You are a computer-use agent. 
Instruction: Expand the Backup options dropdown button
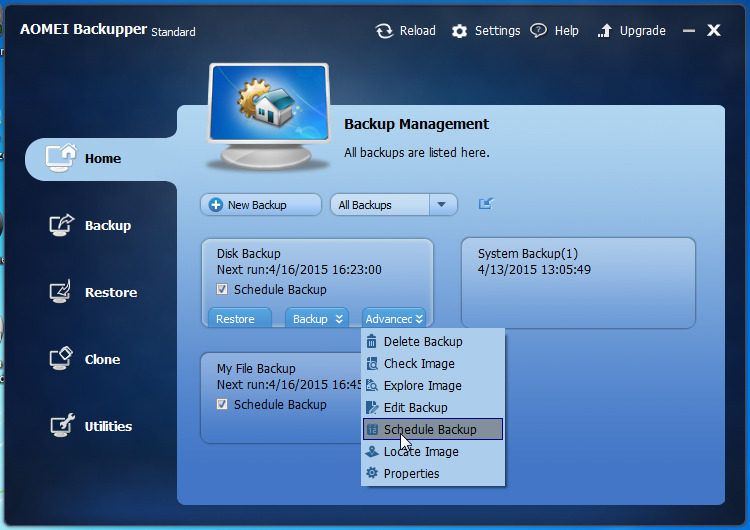pyautogui.click(x=317, y=319)
